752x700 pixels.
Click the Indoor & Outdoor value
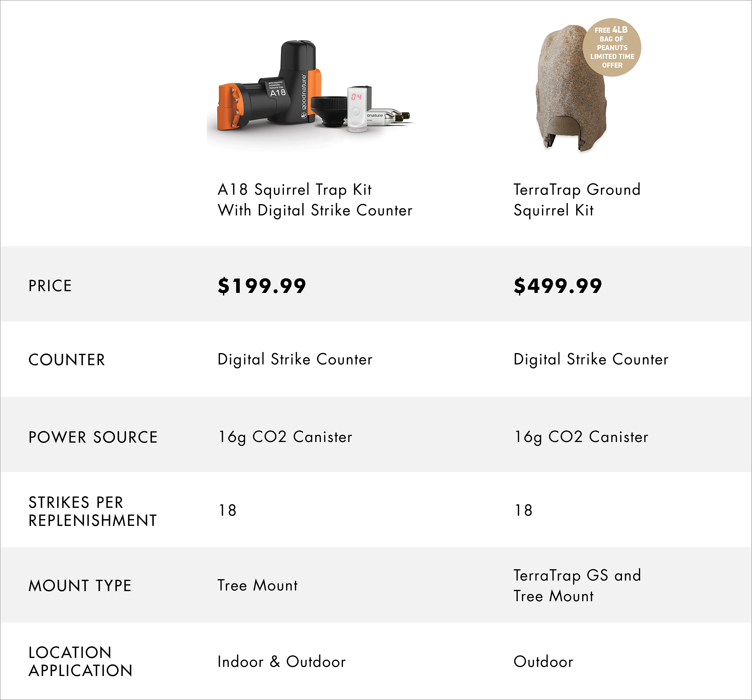click(x=282, y=662)
